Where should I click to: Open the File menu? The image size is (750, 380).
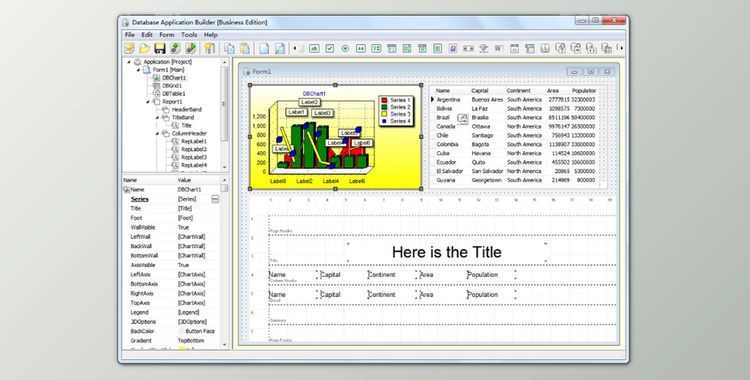tap(130, 34)
